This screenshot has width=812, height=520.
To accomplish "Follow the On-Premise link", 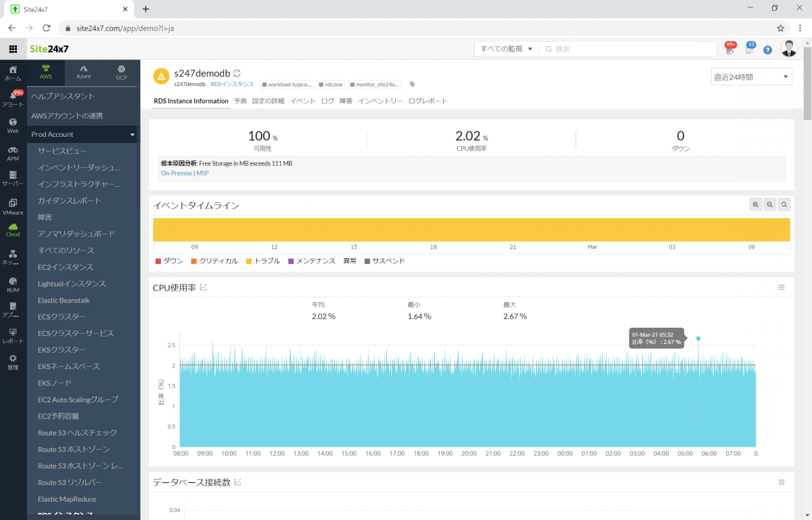I will click(x=176, y=173).
